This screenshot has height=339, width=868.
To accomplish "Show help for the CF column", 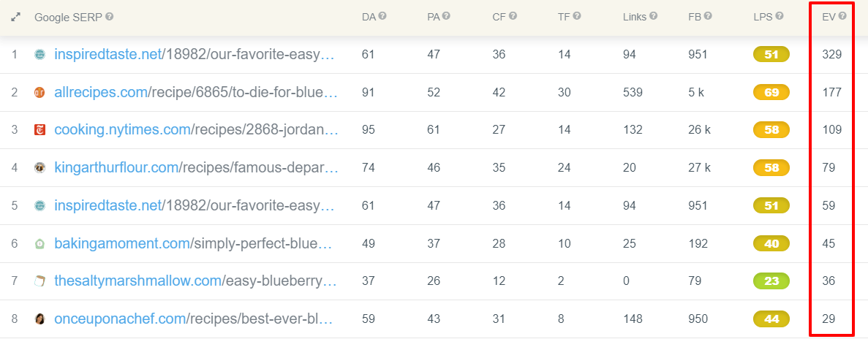I will point(513,17).
